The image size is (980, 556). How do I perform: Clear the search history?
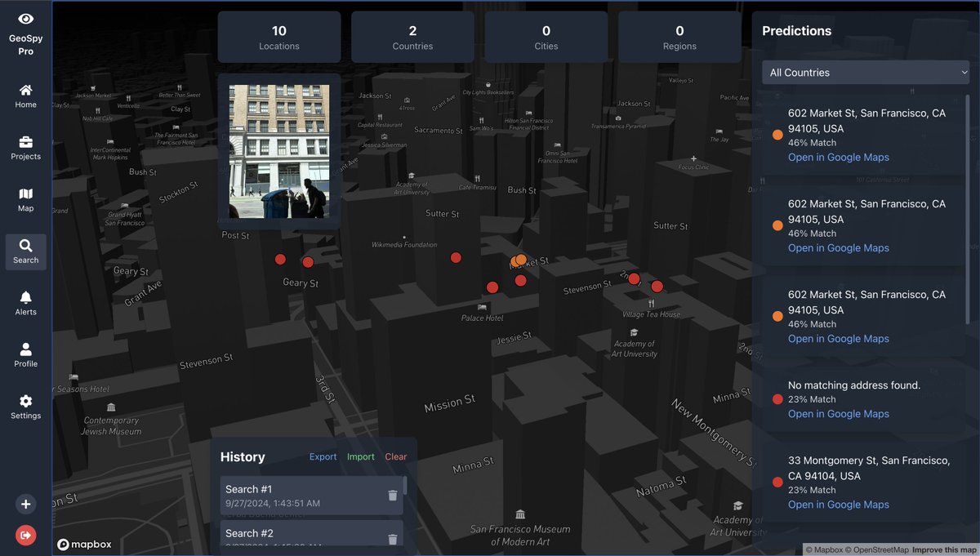395,457
